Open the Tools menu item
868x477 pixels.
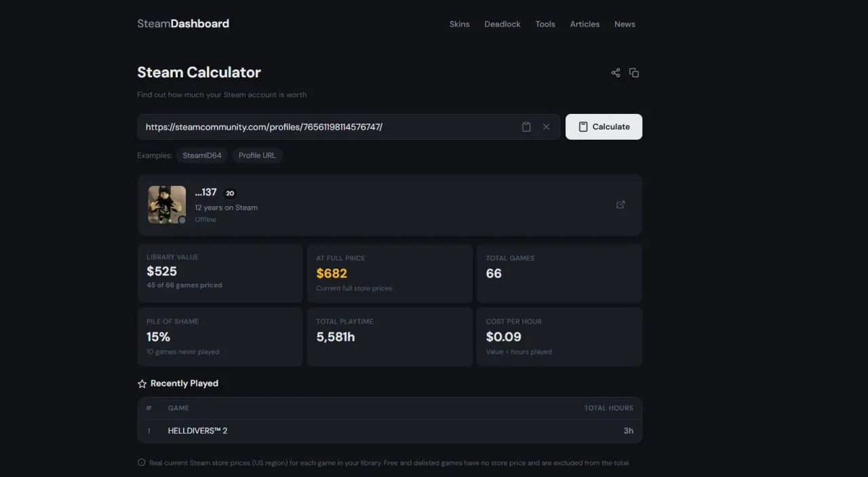(x=545, y=24)
